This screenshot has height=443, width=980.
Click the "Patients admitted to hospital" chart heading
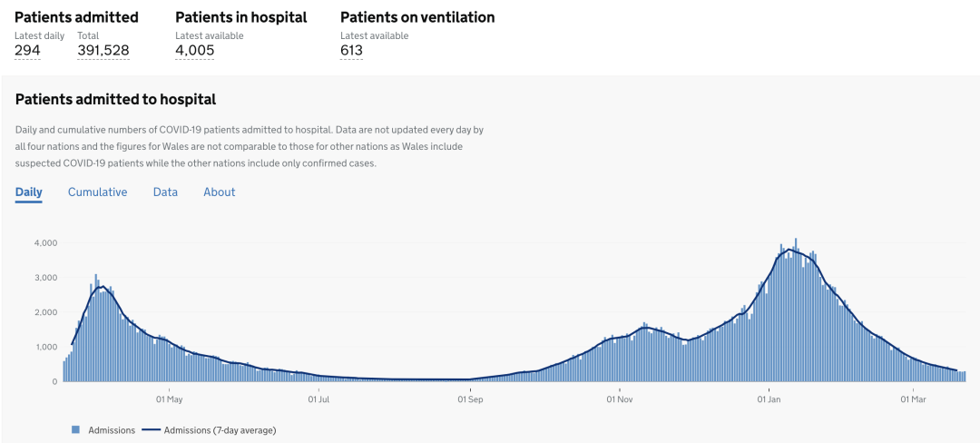tap(115, 100)
